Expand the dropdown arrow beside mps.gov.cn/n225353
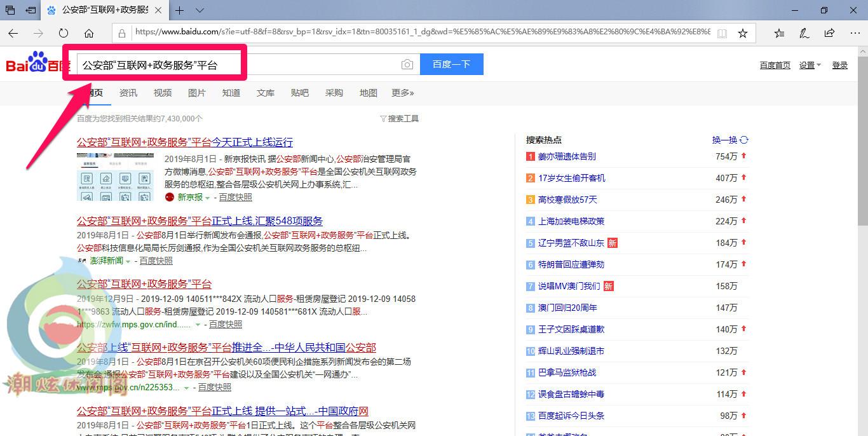 coord(187,387)
